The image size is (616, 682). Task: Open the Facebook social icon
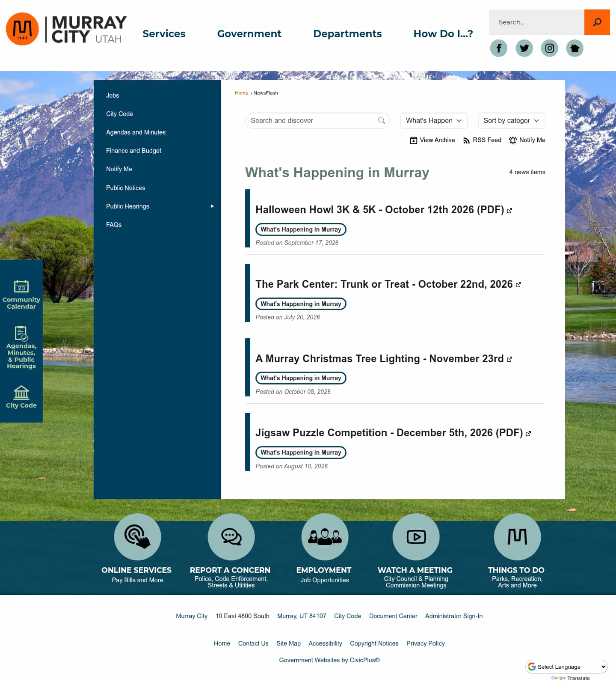pyautogui.click(x=499, y=48)
